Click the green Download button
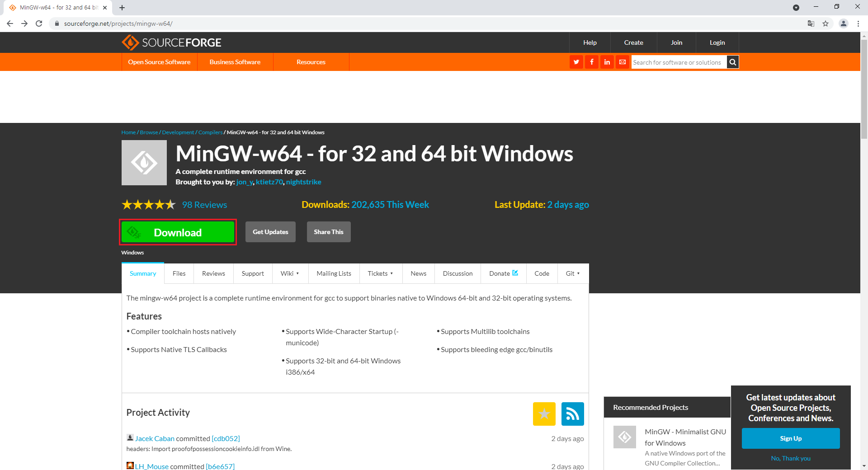 pos(178,232)
